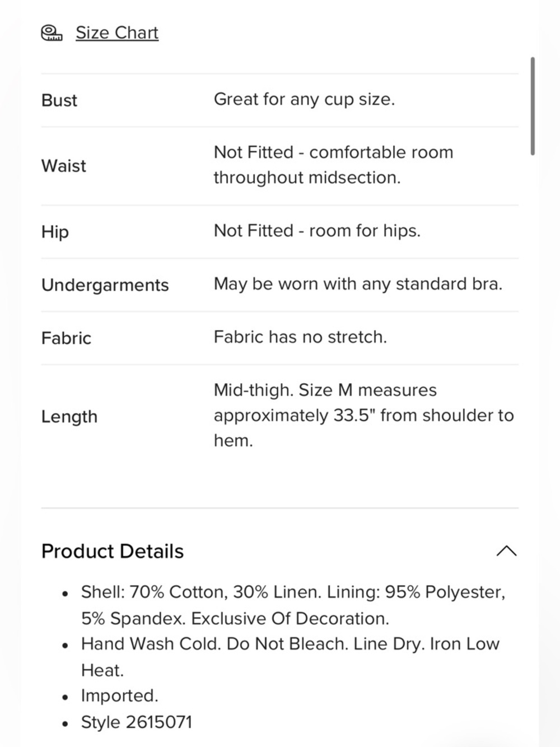Select the Fabric row label
This screenshot has height=747, width=560.
pos(66,338)
